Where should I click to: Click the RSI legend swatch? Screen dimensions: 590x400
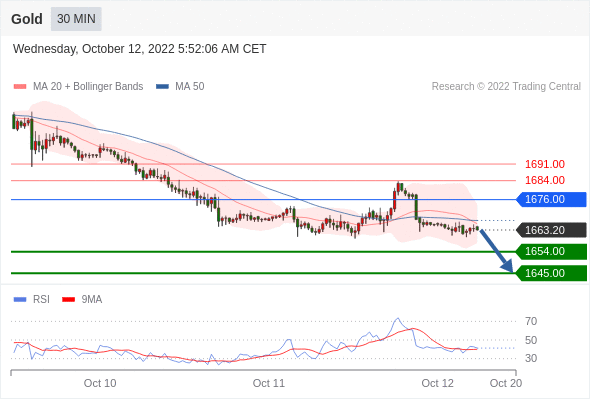(20, 300)
